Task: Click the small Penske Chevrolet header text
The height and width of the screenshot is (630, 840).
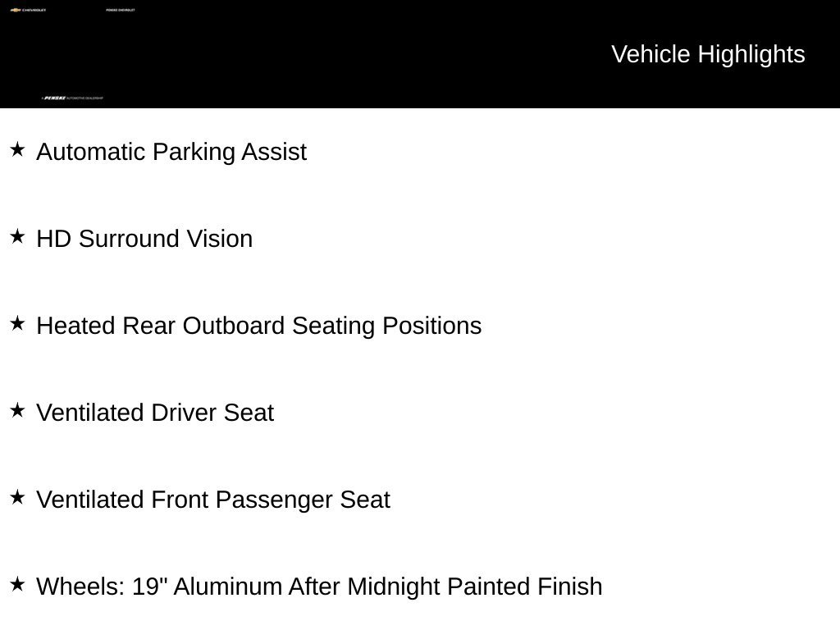Action: click(x=121, y=10)
